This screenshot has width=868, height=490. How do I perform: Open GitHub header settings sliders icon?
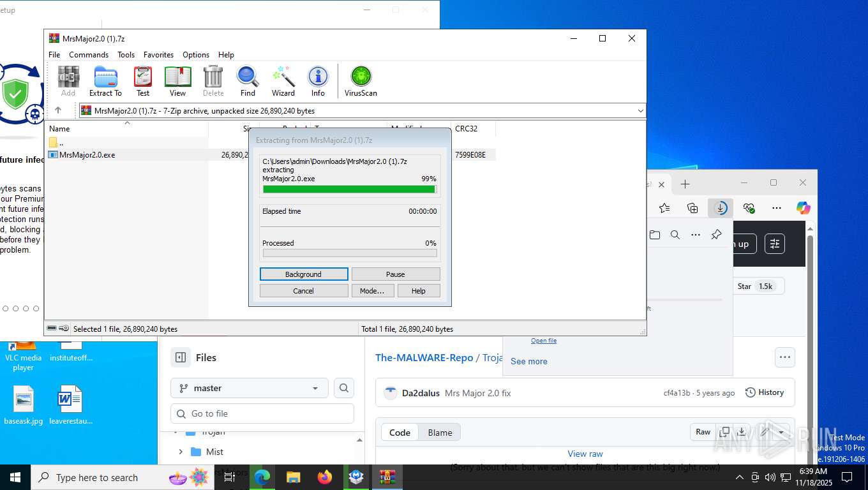coord(775,244)
